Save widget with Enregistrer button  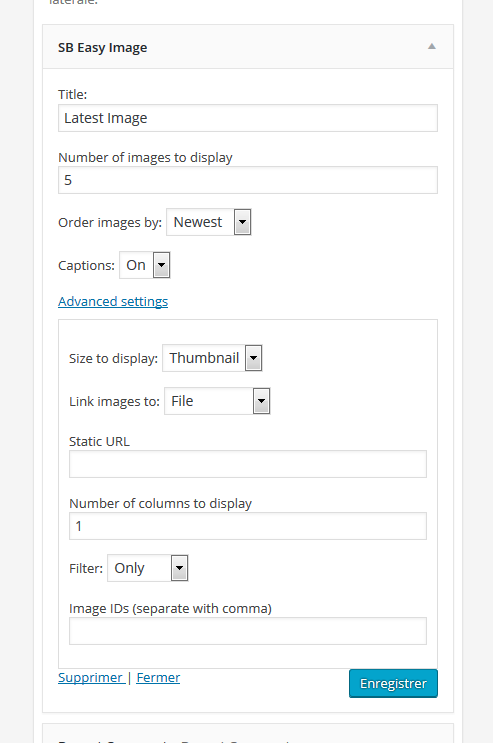click(x=393, y=683)
